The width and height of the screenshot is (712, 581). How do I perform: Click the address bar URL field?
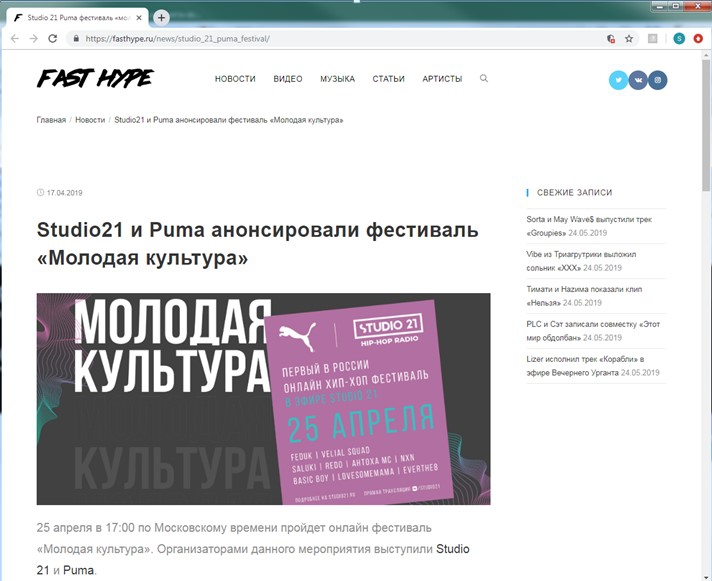(x=330, y=39)
